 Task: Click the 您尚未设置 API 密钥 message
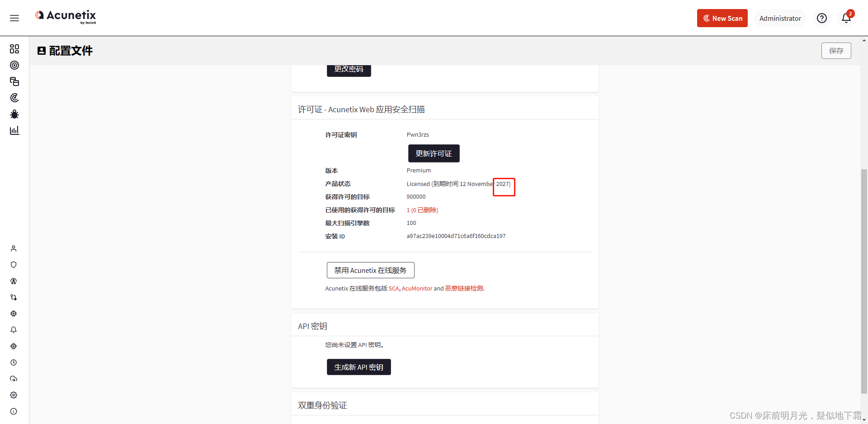(354, 345)
